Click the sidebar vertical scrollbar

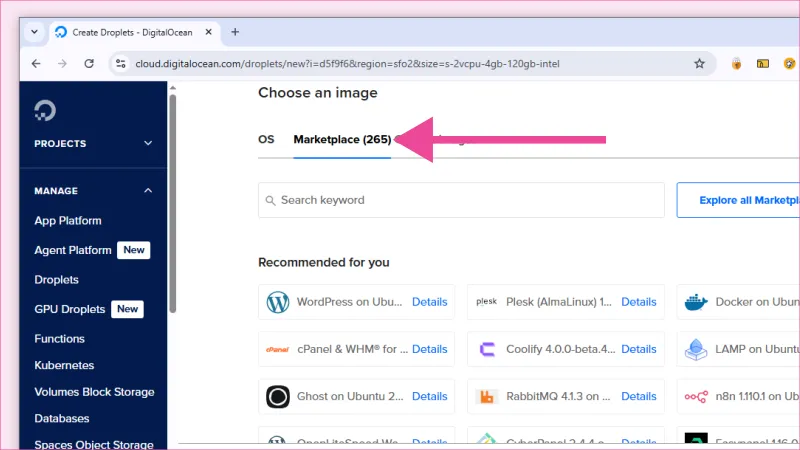tap(173, 203)
